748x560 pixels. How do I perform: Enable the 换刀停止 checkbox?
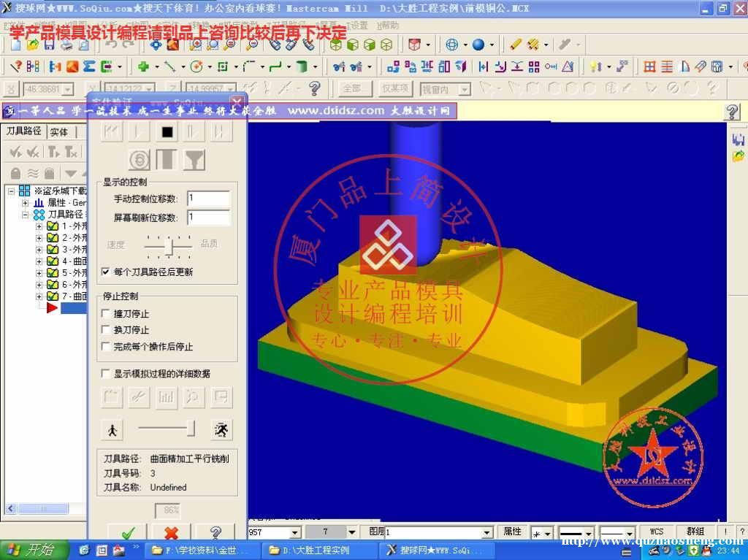coord(106,329)
